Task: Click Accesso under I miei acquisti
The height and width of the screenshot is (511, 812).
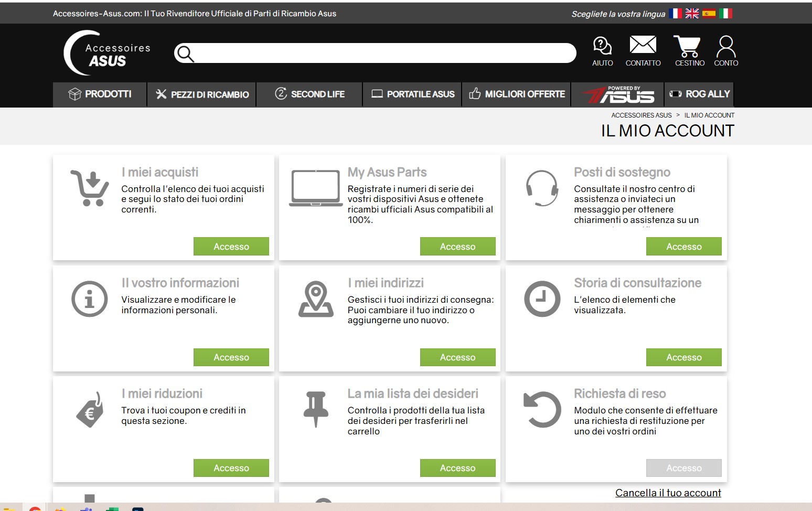Action: 231,247
